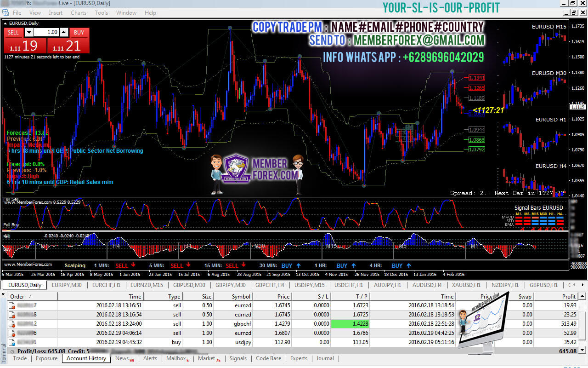Switch to the AUDUSD,H4 chart tab
This screenshot has height=368, width=588.
tap(427, 285)
